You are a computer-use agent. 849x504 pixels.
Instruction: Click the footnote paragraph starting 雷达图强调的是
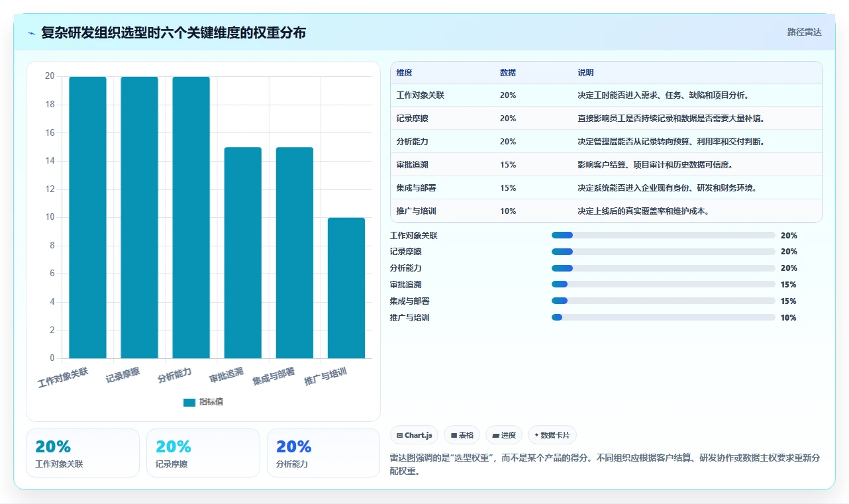coord(605,465)
